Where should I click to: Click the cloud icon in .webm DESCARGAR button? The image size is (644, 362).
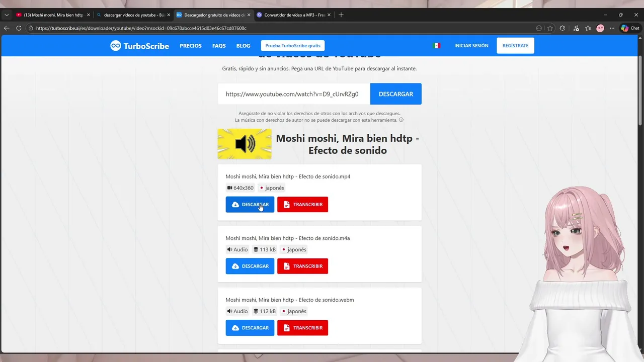point(235,328)
